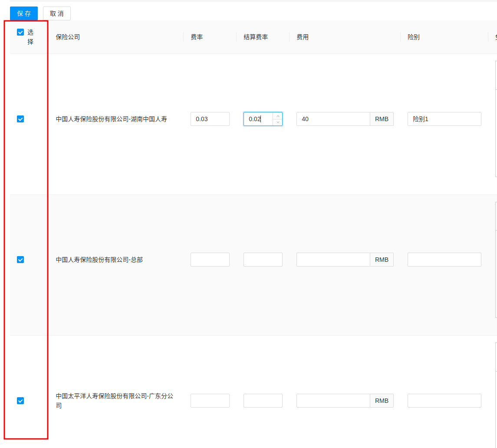497x448 pixels.
Task: Click the 费率 field showing 0.03
Action: pyautogui.click(x=210, y=119)
